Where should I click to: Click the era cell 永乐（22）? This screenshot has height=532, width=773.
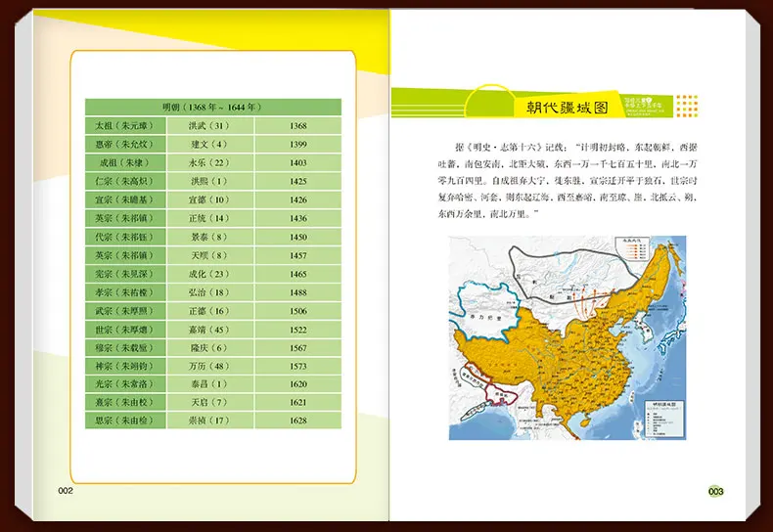(x=210, y=162)
